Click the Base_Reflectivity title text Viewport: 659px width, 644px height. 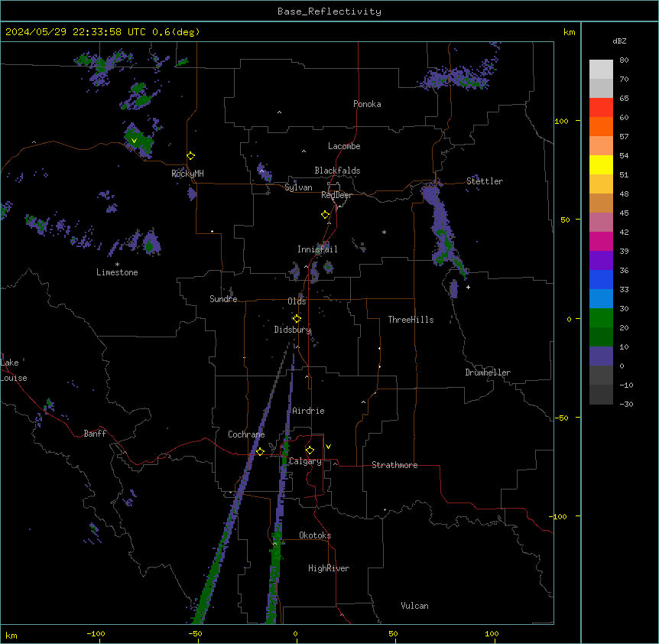tap(329, 11)
